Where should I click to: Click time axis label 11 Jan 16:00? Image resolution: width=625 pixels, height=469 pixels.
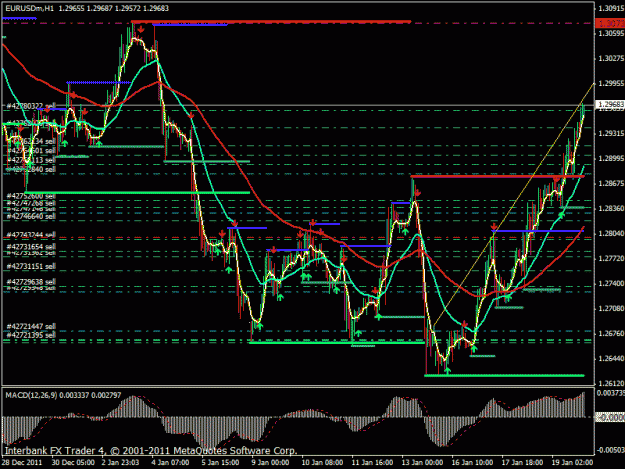pyautogui.click(x=372, y=463)
